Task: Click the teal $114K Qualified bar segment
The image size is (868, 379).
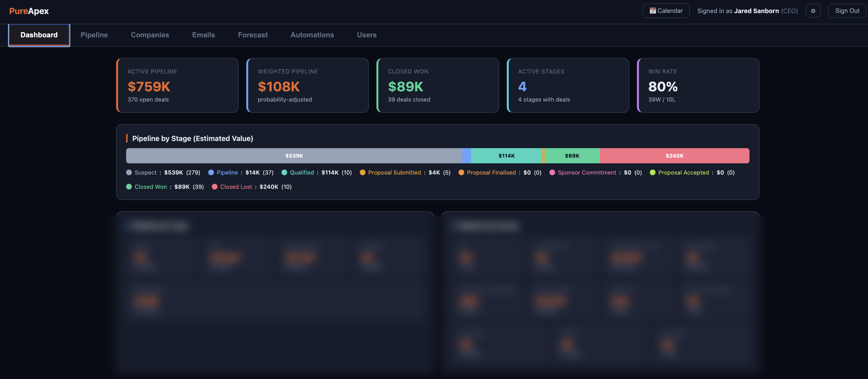Action: tap(506, 156)
